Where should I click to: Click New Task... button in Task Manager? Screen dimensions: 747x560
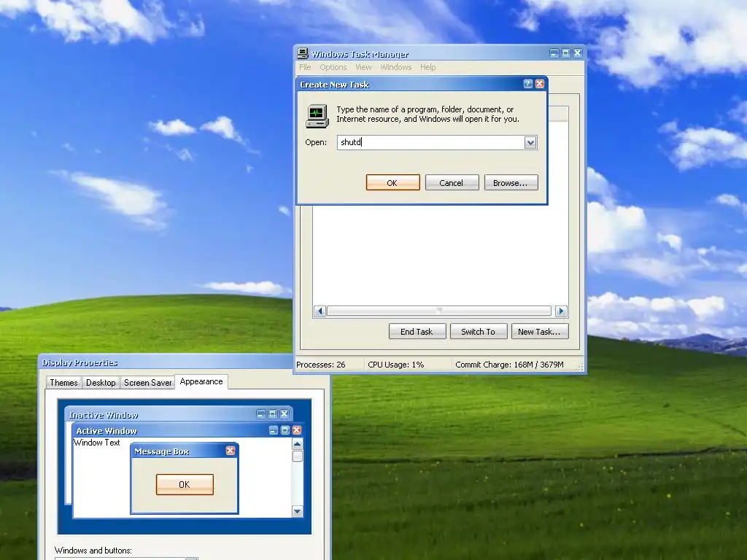tap(540, 332)
